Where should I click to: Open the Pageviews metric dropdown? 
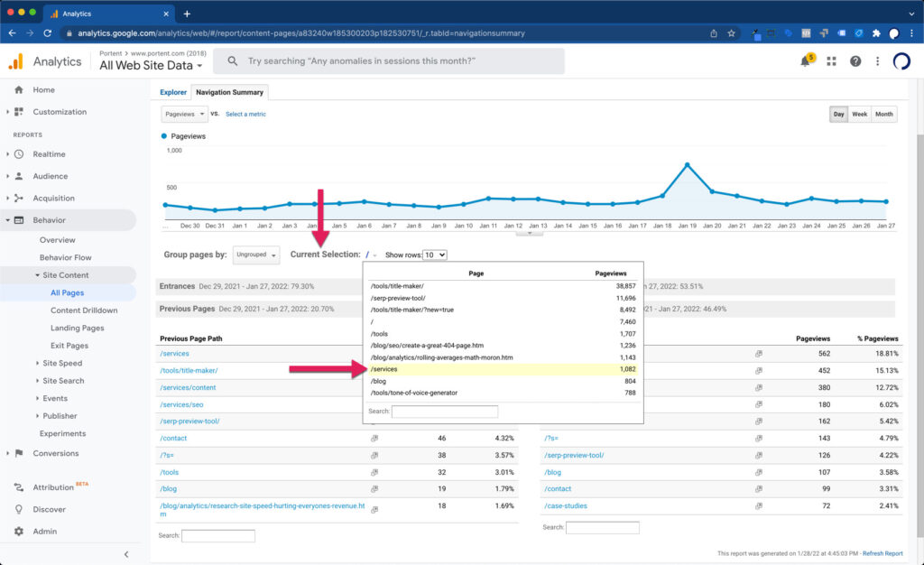[x=184, y=114]
